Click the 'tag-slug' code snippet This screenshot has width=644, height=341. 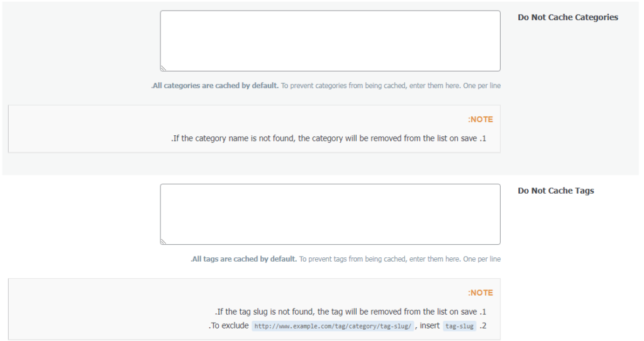tap(459, 326)
